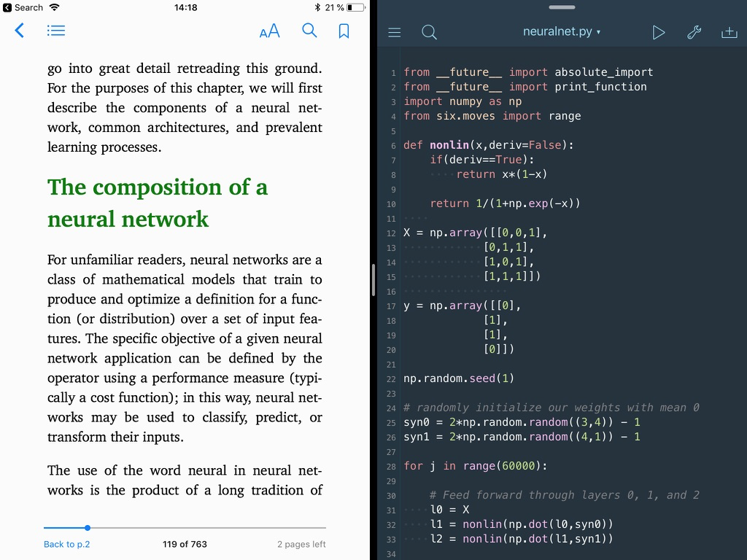747x560 pixels.
Task: Open the import/share tray icon in editor
Action: 729,32
